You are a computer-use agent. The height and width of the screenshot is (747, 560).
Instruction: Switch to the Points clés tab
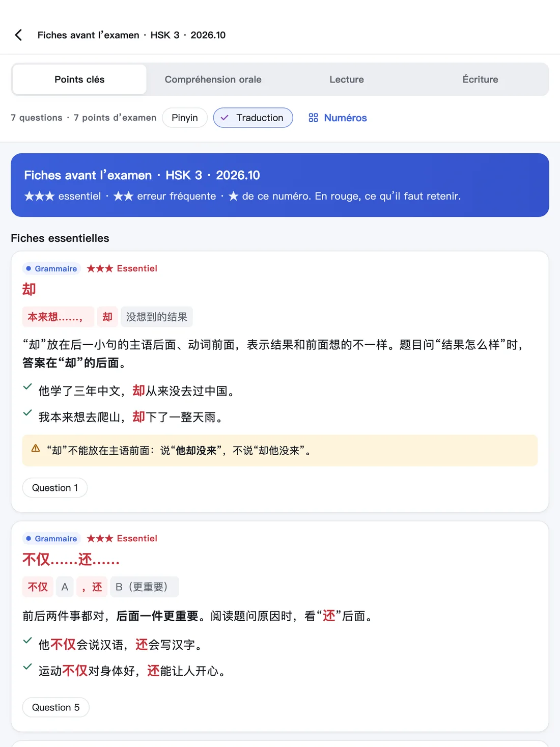tap(79, 79)
